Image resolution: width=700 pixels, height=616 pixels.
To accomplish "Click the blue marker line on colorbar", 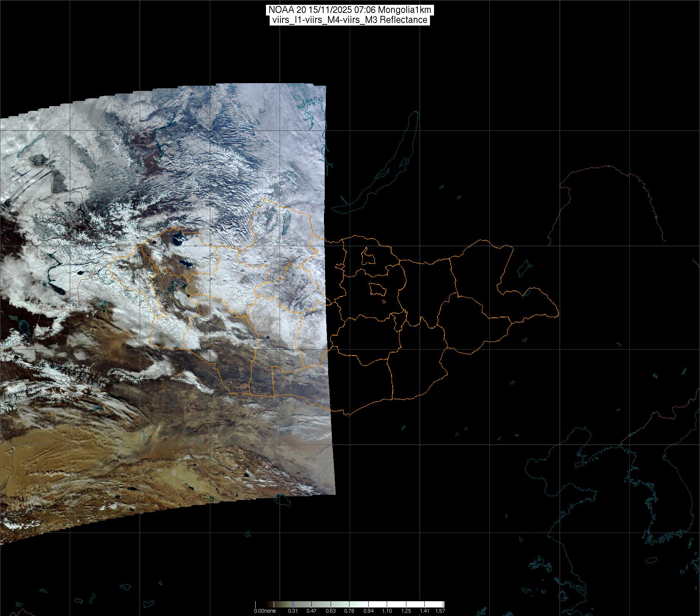I will click(x=293, y=605).
